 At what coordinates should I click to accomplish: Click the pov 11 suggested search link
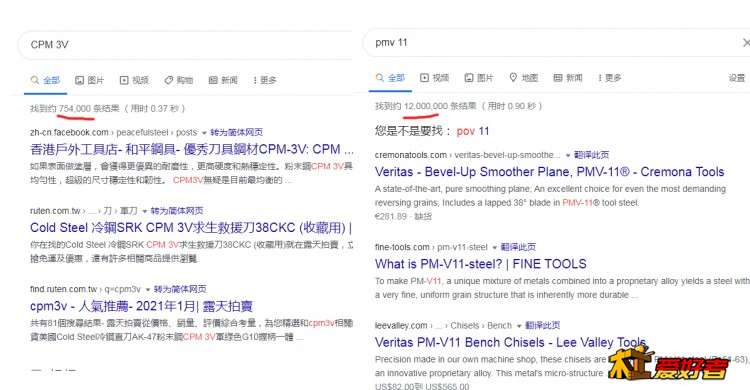[473, 131]
